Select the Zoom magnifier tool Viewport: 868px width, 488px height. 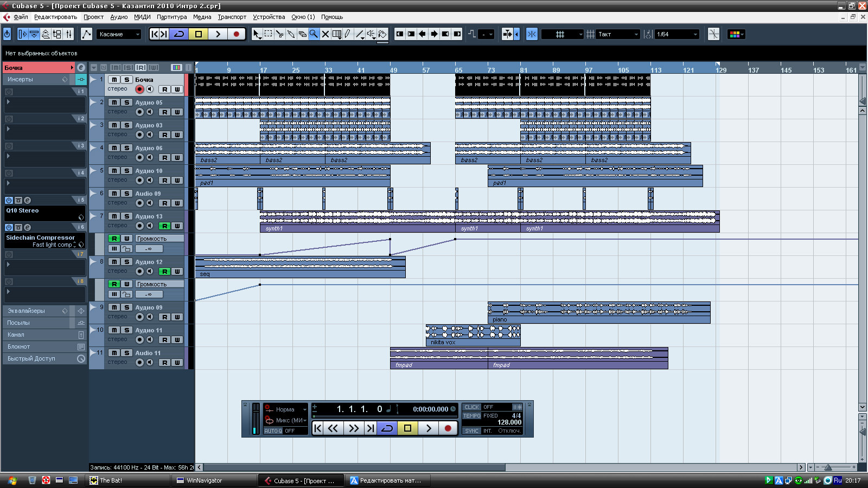point(314,34)
